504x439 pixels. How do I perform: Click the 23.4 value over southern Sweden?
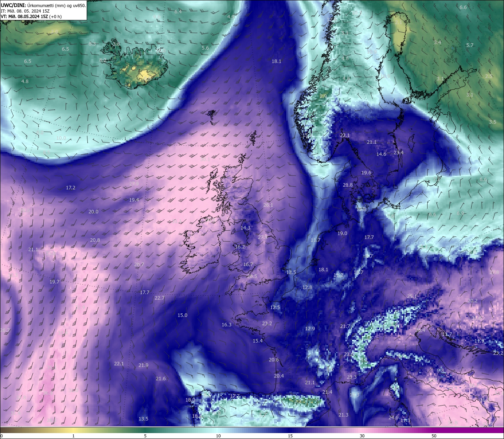coord(398,153)
